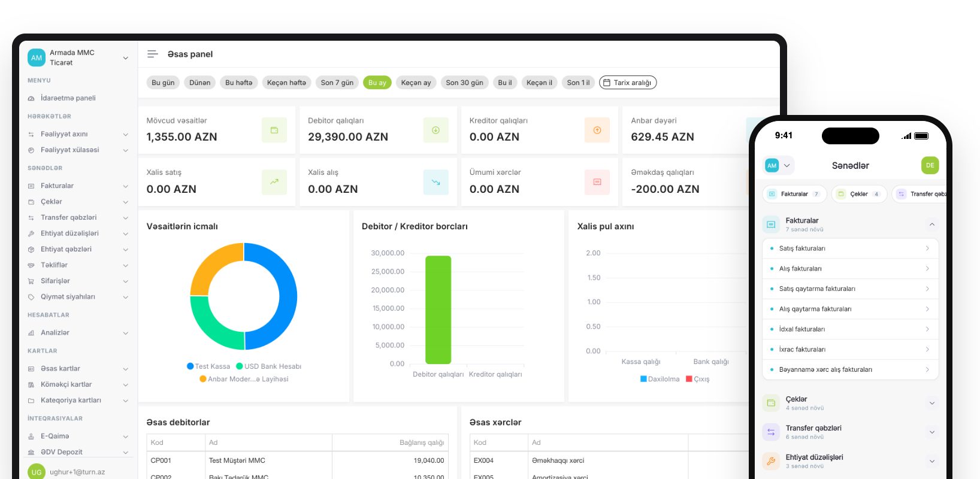The width and height of the screenshot is (980, 479).
Task: Select the Keçən həftə date filter
Action: (286, 83)
